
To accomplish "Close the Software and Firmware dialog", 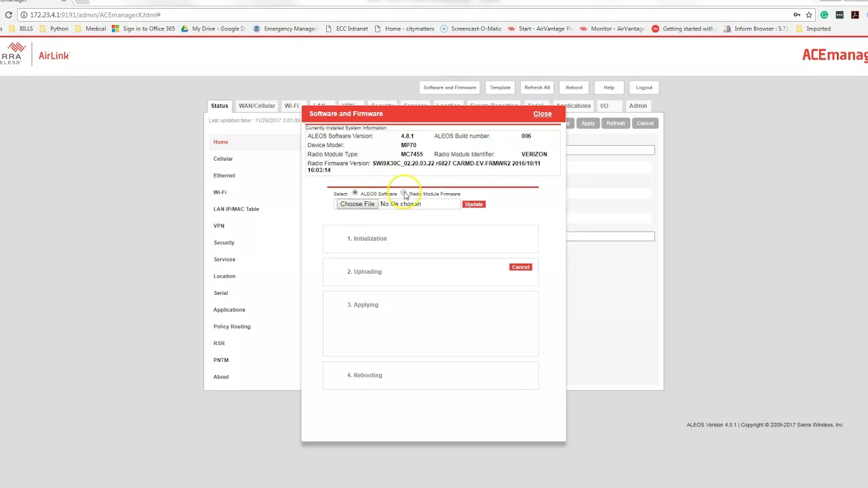I will (542, 114).
